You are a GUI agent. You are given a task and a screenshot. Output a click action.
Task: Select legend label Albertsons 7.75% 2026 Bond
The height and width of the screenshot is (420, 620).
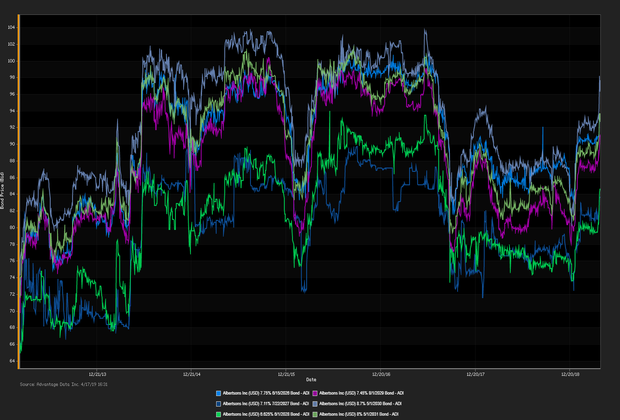click(x=266, y=394)
